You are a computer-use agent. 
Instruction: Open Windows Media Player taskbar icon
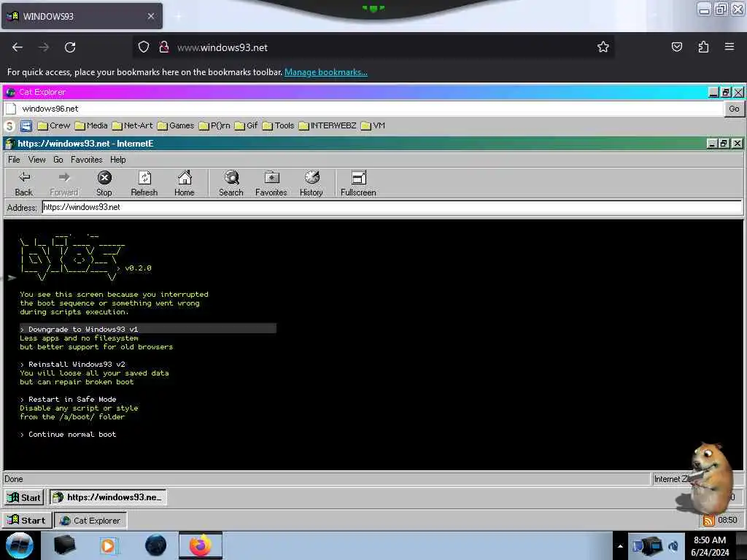pos(109,545)
